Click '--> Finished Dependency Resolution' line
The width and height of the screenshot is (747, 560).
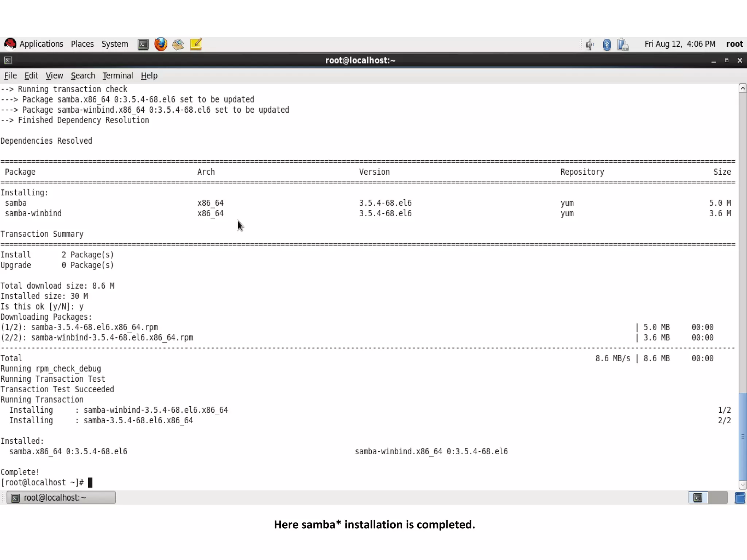coord(75,120)
